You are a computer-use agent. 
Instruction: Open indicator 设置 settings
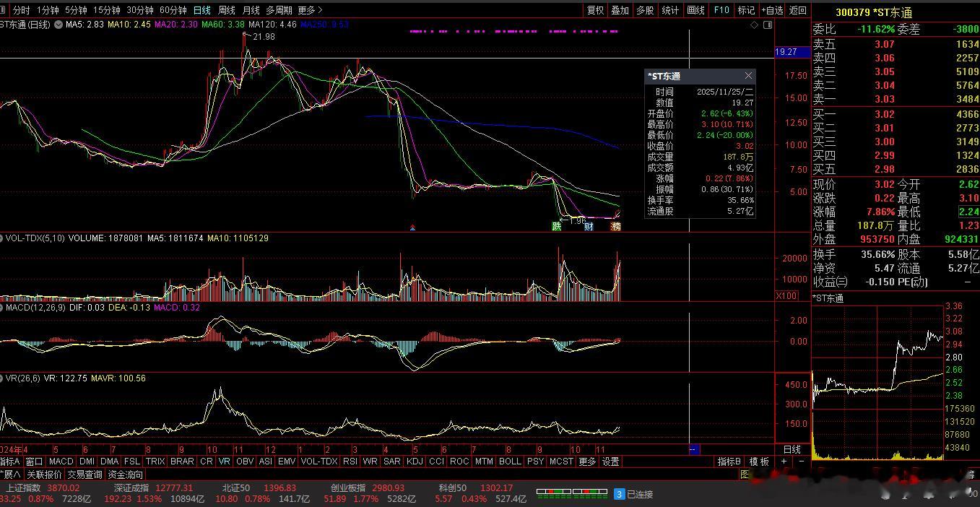pos(611,461)
